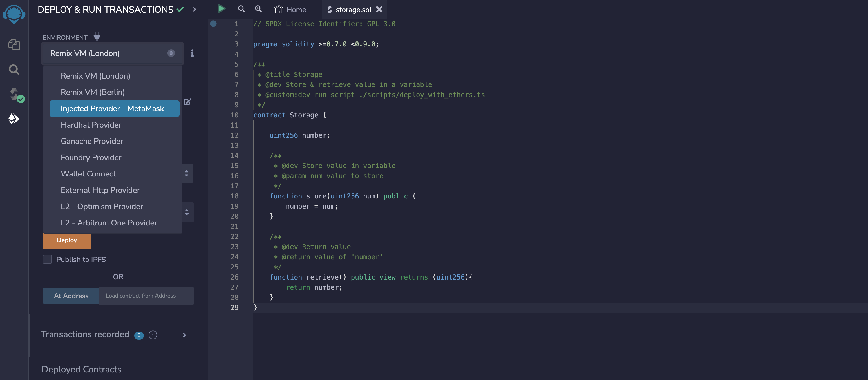This screenshot has width=868, height=380.
Task: Close the storage.sol tab
Action: click(379, 10)
